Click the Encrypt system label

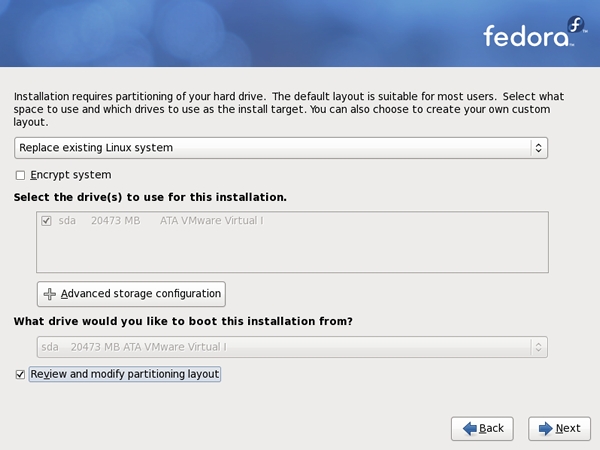71,175
